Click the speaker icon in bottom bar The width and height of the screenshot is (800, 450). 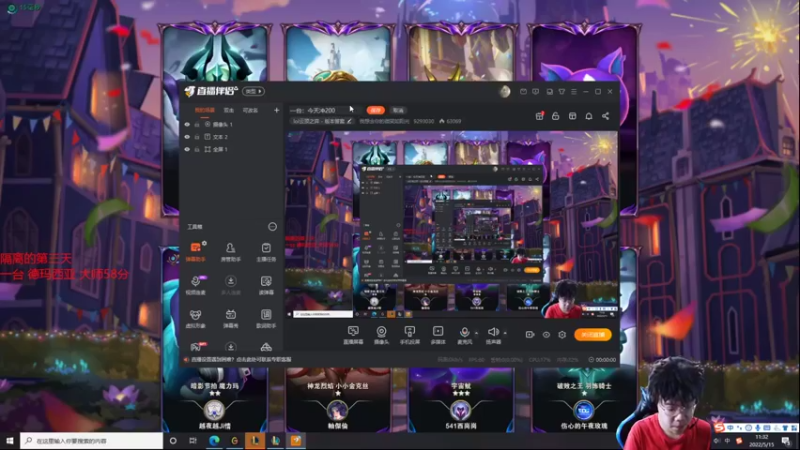pos(493,333)
